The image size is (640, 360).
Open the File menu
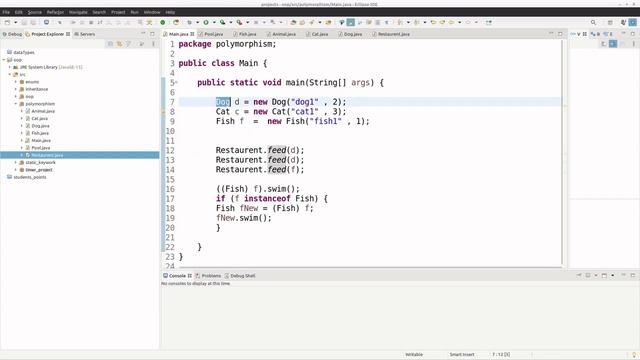(6, 12)
